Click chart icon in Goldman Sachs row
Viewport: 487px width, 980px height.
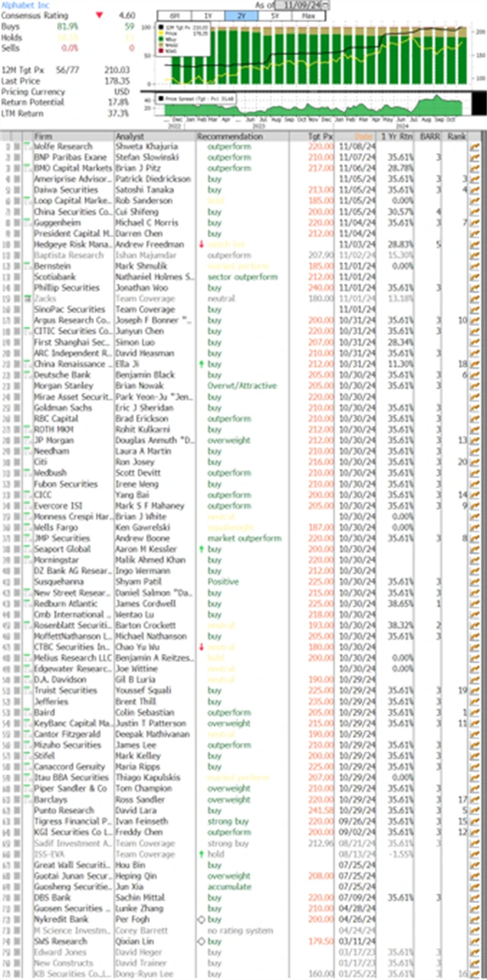(x=475, y=408)
